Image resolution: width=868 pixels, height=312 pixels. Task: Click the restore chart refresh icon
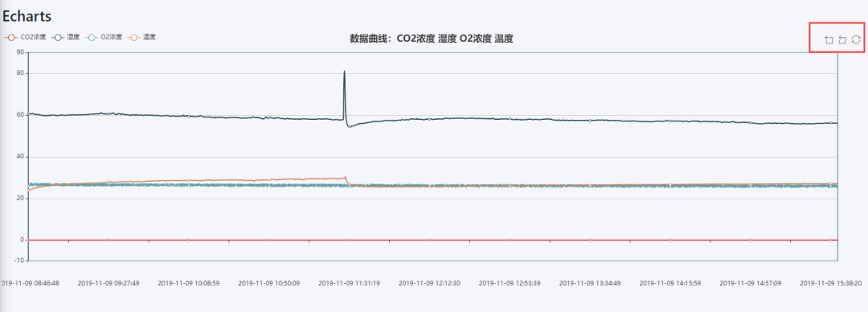856,39
